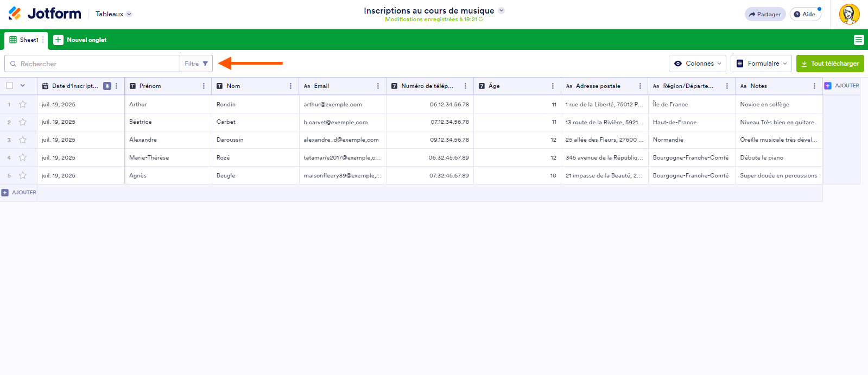868x375 pixels.
Task: Open the Adresse postale column options
Action: pos(640,86)
